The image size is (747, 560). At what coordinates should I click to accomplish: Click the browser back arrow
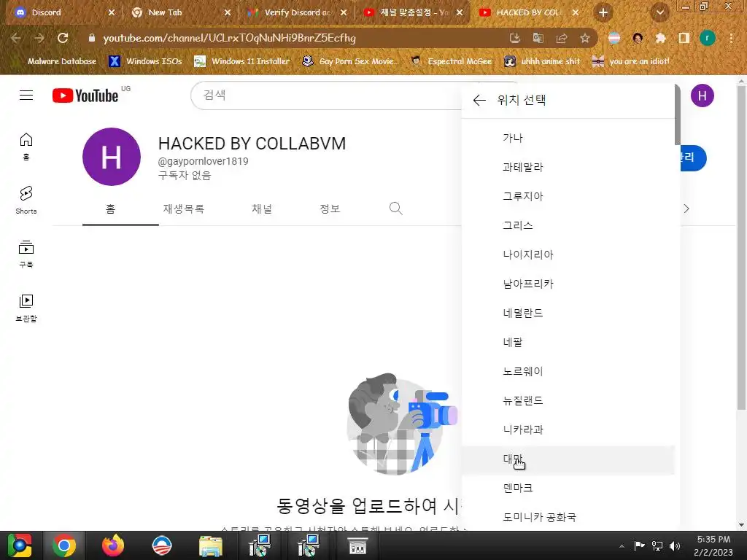(x=16, y=38)
